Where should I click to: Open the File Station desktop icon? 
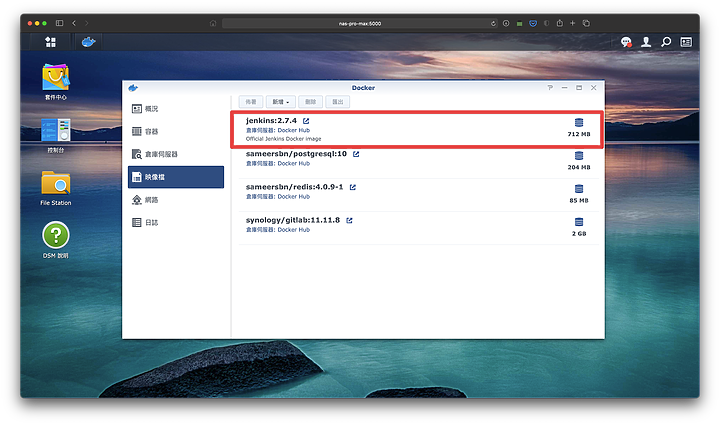point(56,188)
